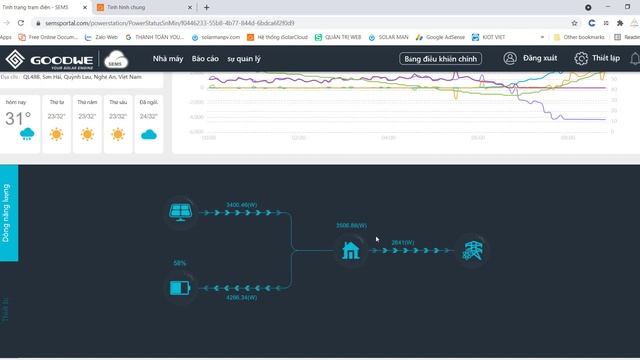Switch to the Tình hình chung browser tab
The image size is (640, 360).
[x=142, y=7]
